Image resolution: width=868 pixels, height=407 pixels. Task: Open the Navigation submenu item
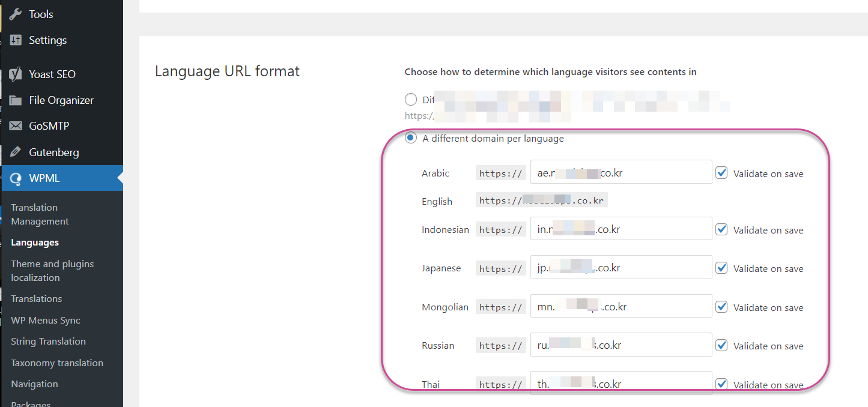pos(34,384)
